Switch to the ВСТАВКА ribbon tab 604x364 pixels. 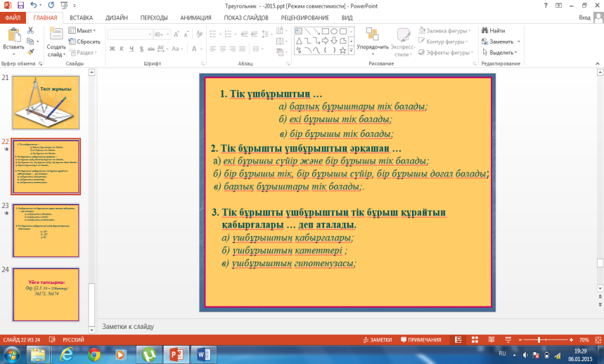tap(81, 16)
